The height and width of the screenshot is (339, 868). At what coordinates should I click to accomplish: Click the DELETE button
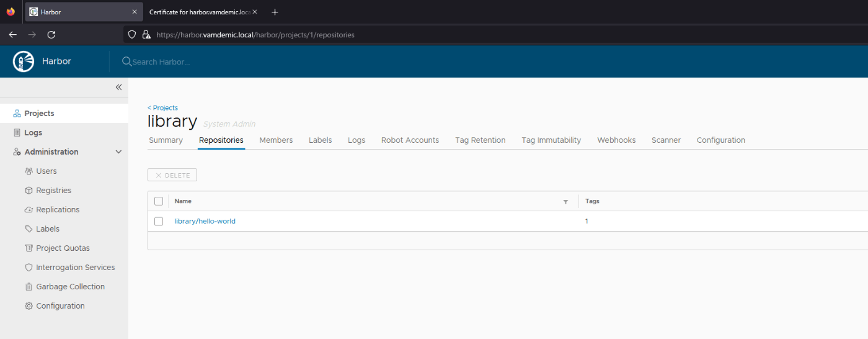(172, 175)
